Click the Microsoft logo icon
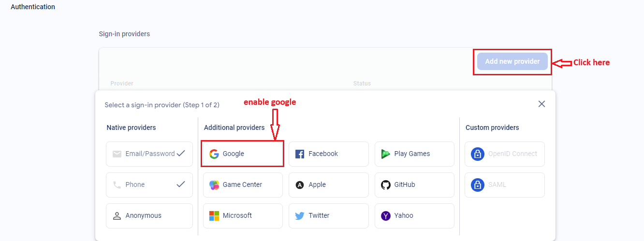The width and height of the screenshot is (644, 241). pyautogui.click(x=214, y=216)
